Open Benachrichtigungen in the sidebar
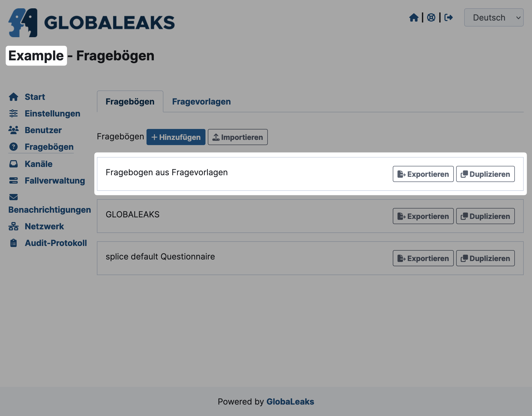The width and height of the screenshot is (532, 416). click(x=50, y=210)
